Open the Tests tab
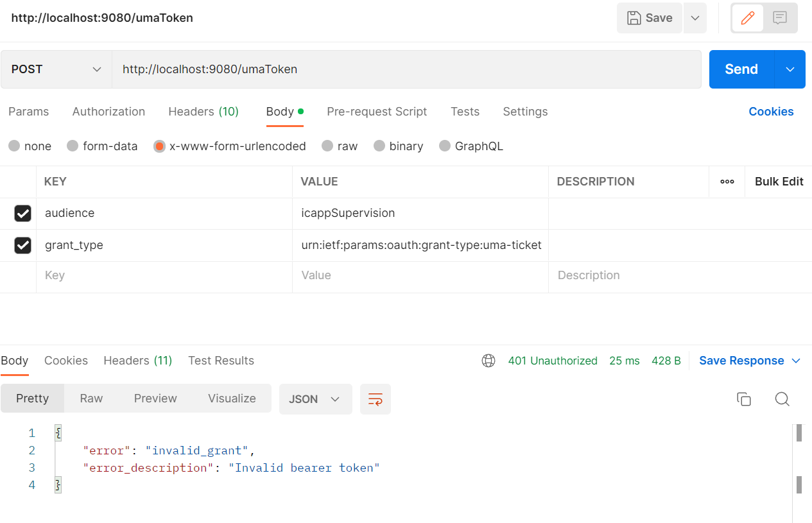This screenshot has height=523, width=812. pyautogui.click(x=465, y=112)
